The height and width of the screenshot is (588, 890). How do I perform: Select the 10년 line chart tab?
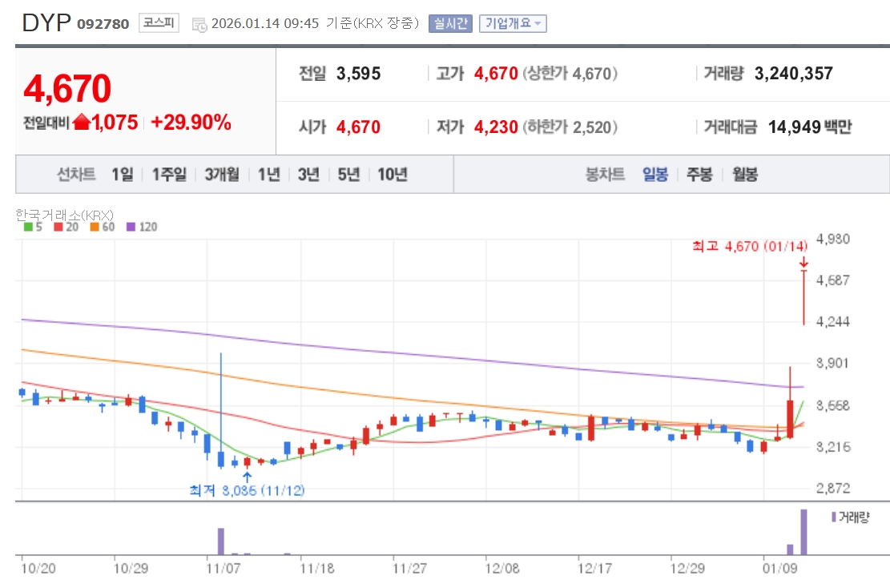(x=393, y=175)
